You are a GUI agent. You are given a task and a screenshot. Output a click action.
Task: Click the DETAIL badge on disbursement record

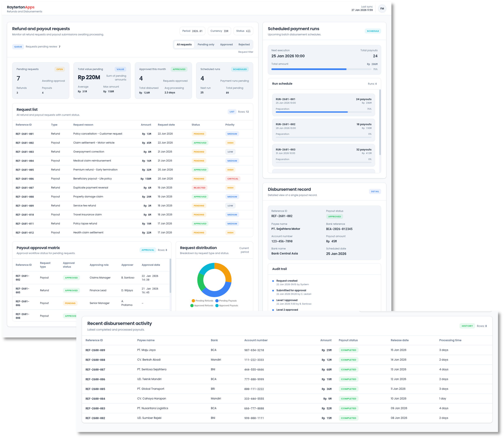375,192
